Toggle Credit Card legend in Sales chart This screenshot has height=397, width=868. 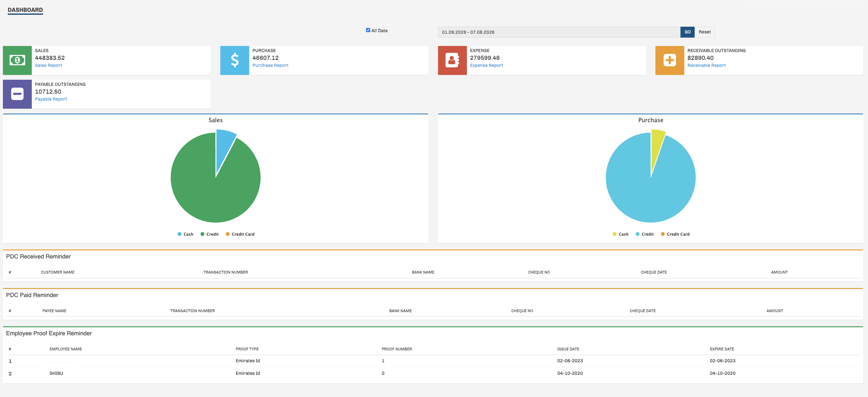240,234
